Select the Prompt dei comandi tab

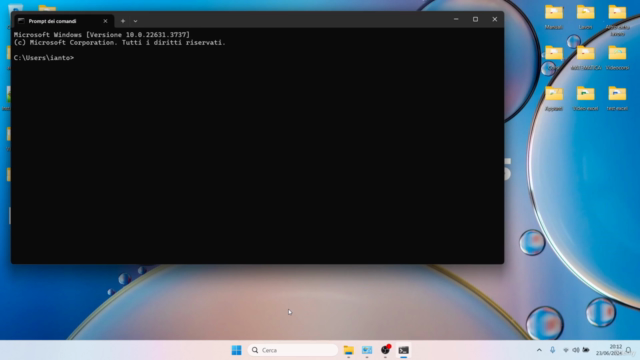pyautogui.click(x=63, y=21)
